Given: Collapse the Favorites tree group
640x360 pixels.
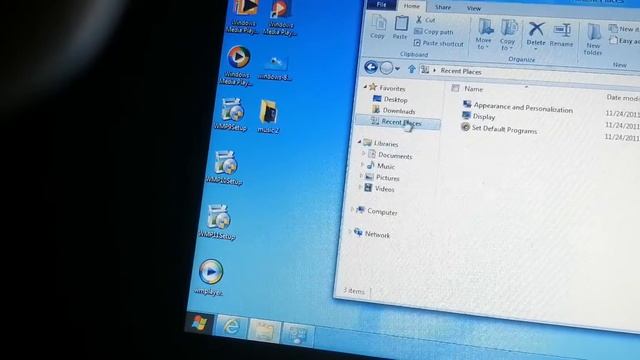Looking at the screenshot, I should click(365, 87).
